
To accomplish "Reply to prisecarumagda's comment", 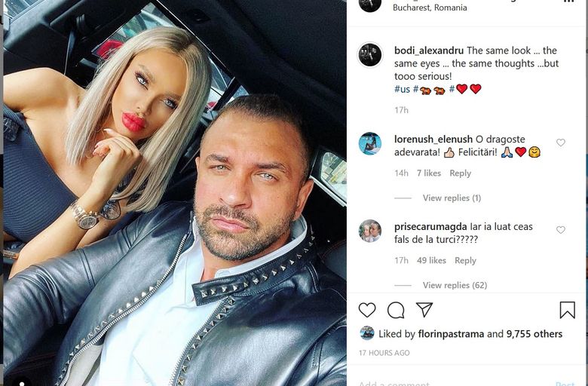I will (465, 260).
